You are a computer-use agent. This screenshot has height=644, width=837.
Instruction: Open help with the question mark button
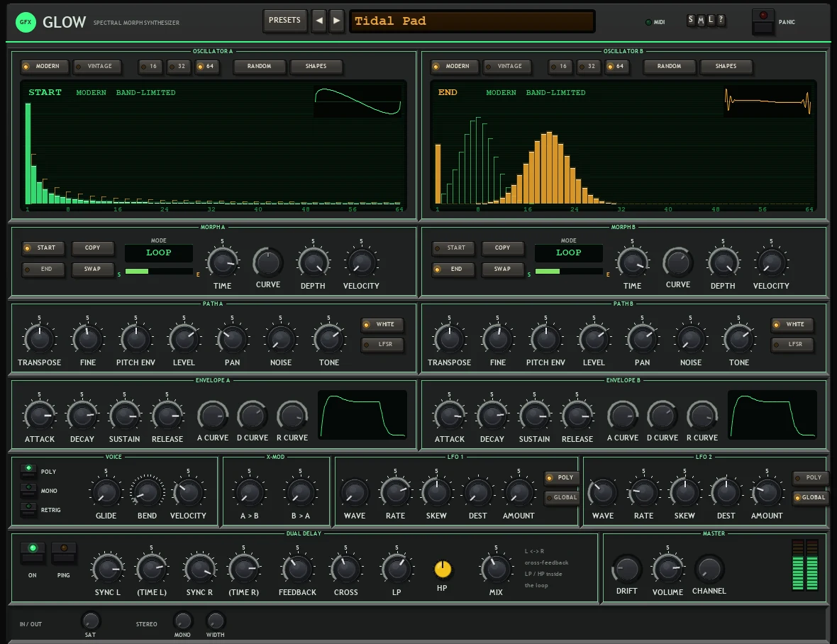click(721, 21)
